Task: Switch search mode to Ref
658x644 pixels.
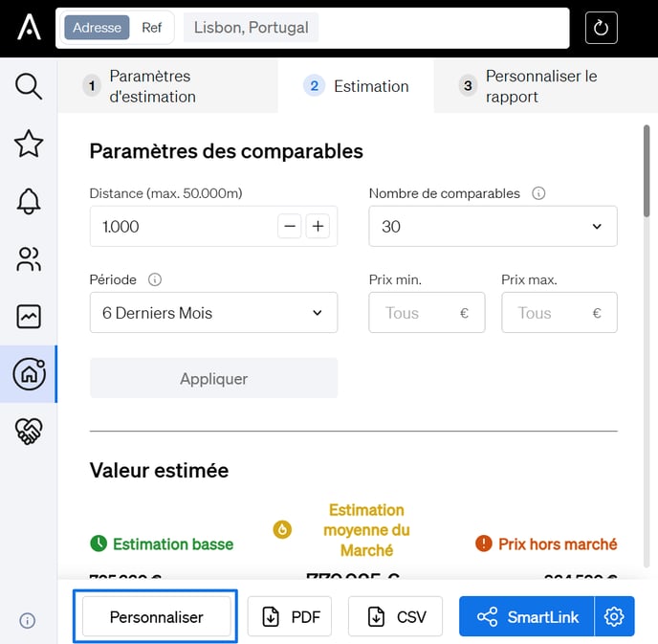Action: (x=152, y=28)
